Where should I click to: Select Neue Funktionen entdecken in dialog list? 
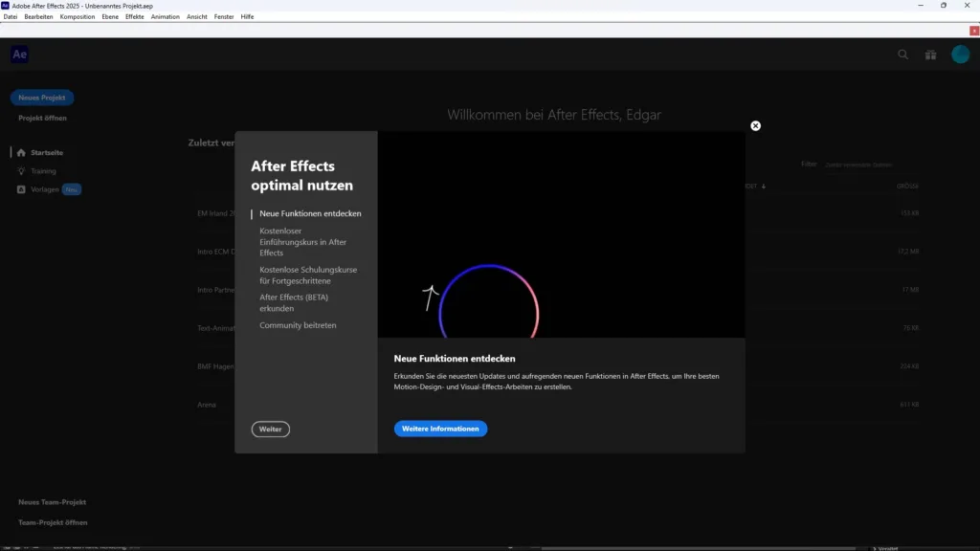pyautogui.click(x=310, y=213)
